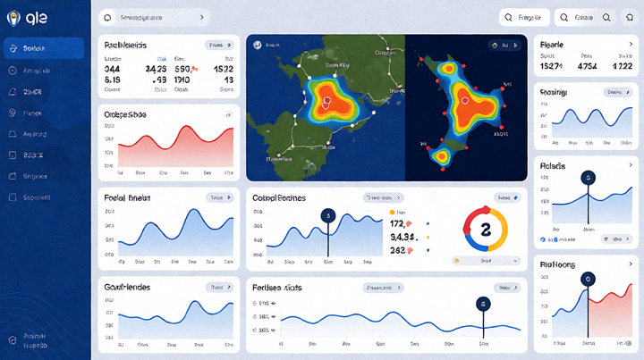
Task: Click the bell icon beside Anjaned in sidebar
Action: [13, 134]
